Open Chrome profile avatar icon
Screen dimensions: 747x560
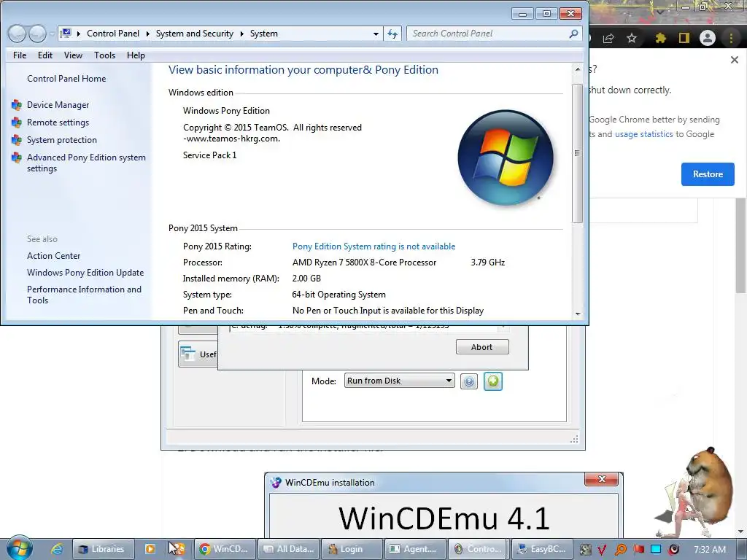tap(708, 38)
